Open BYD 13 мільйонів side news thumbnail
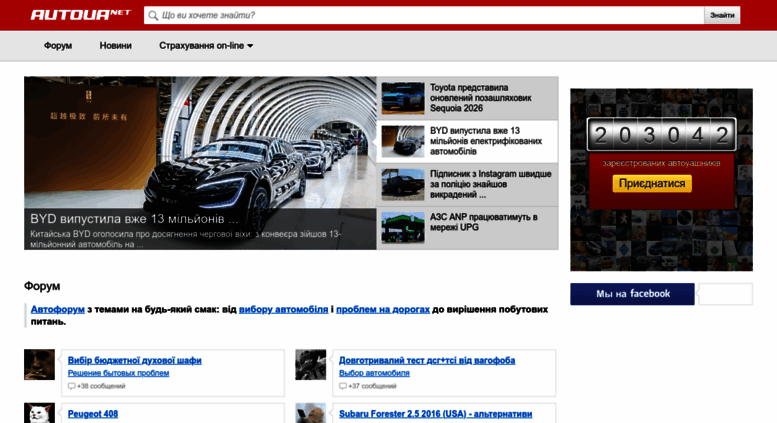Viewport: 777px width, 423px height. click(x=403, y=141)
